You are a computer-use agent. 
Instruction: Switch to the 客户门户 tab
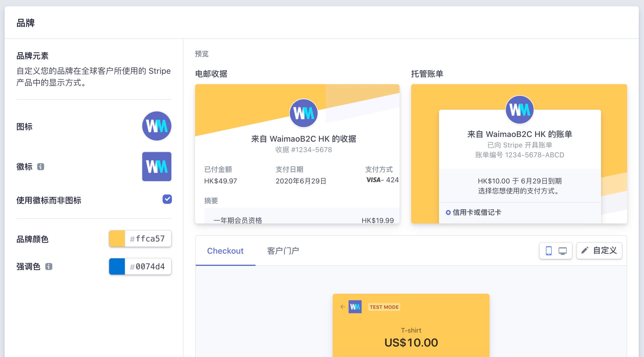click(283, 251)
